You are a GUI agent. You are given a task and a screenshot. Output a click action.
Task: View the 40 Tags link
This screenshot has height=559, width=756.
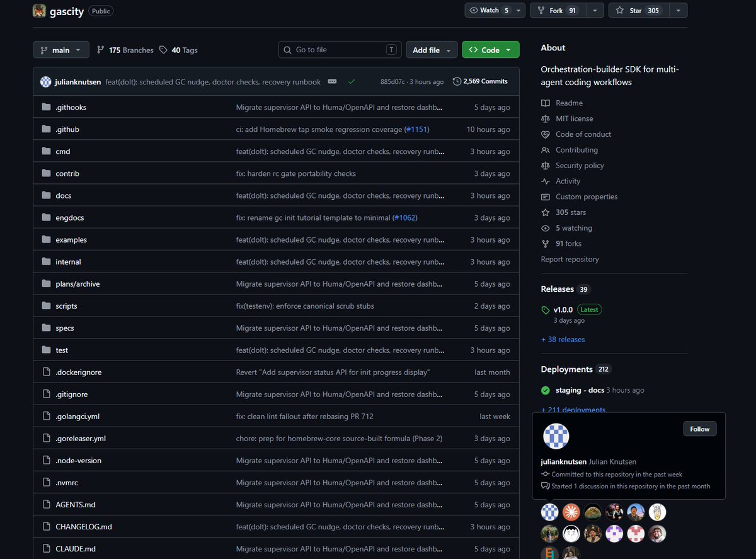(178, 50)
